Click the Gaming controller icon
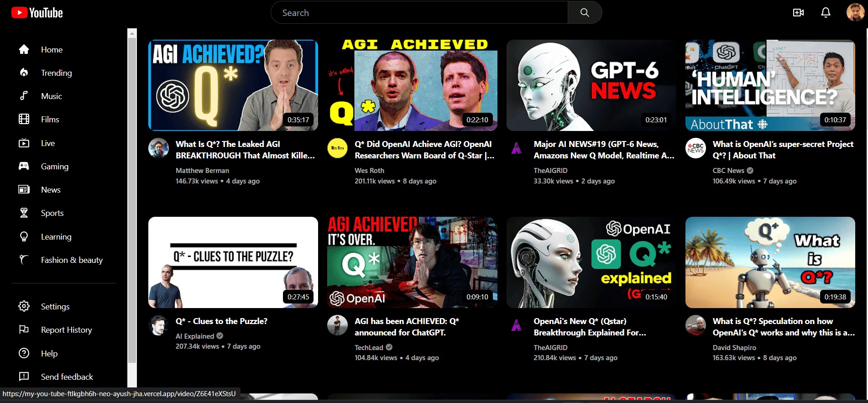868x403 pixels. [24, 166]
